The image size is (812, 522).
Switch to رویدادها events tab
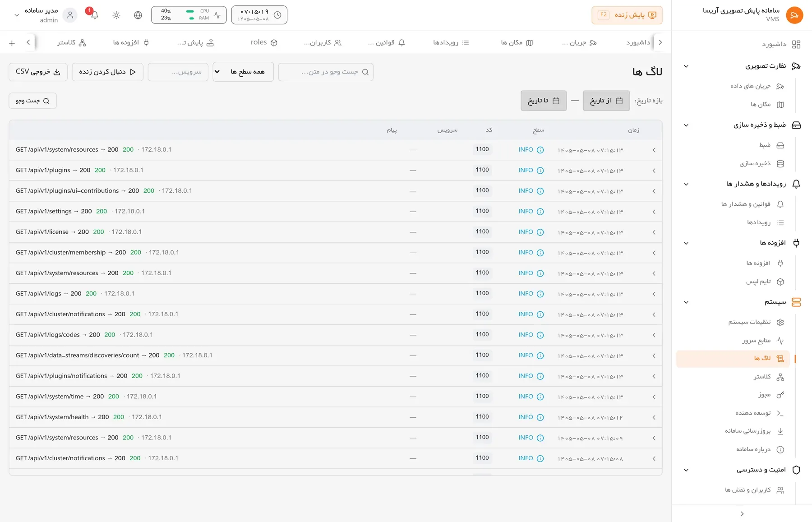pyautogui.click(x=451, y=42)
